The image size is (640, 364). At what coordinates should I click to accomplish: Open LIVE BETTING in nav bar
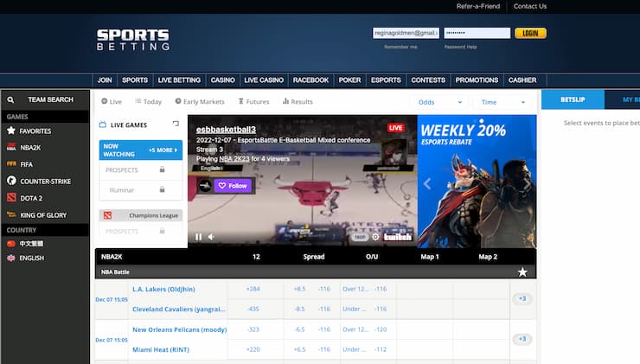(179, 80)
